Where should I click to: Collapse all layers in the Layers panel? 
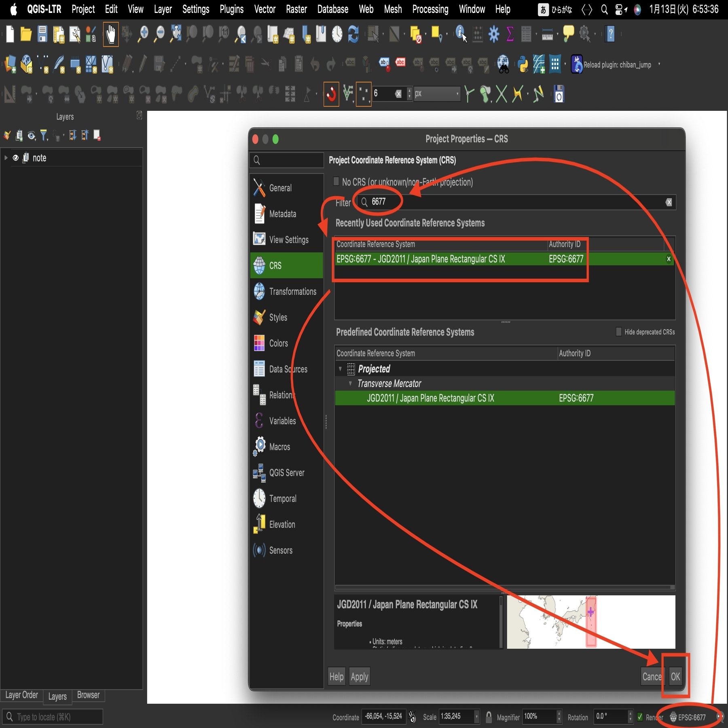click(x=85, y=135)
